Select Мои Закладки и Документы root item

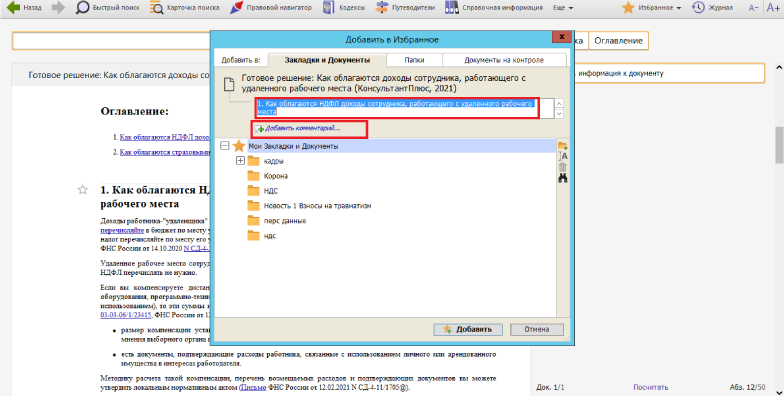point(293,146)
